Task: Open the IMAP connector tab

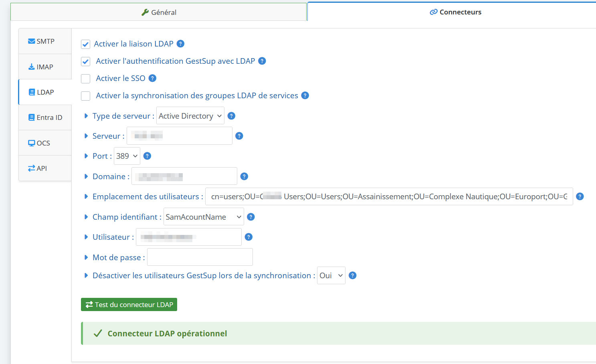Action: 45,67
